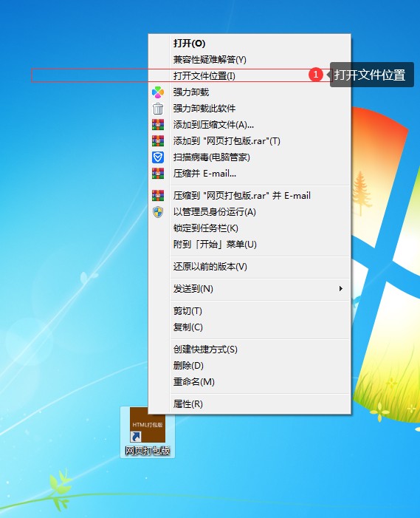Click 创建快捷方式(S) menu entry
Image resolution: width=420 pixels, height=518 pixels.
pyautogui.click(x=249, y=350)
